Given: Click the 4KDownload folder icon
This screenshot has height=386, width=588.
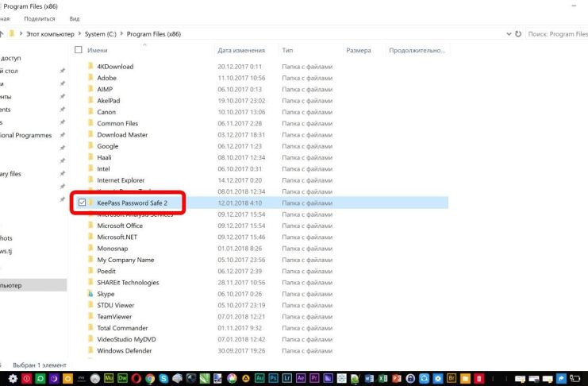Looking at the screenshot, I should click(90, 67).
